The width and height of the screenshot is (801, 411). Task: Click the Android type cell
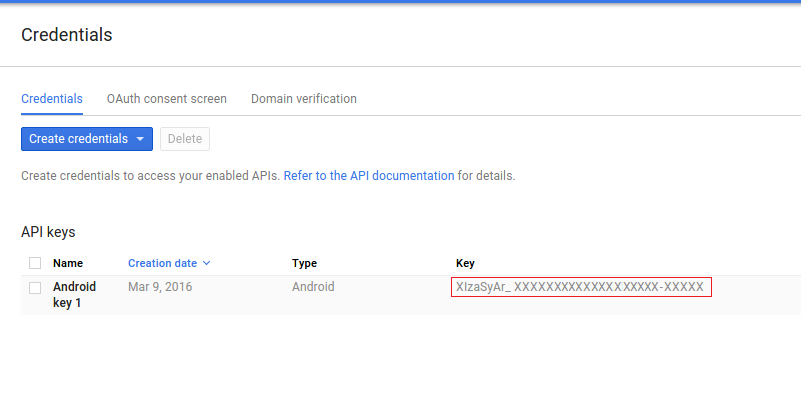[x=313, y=286]
